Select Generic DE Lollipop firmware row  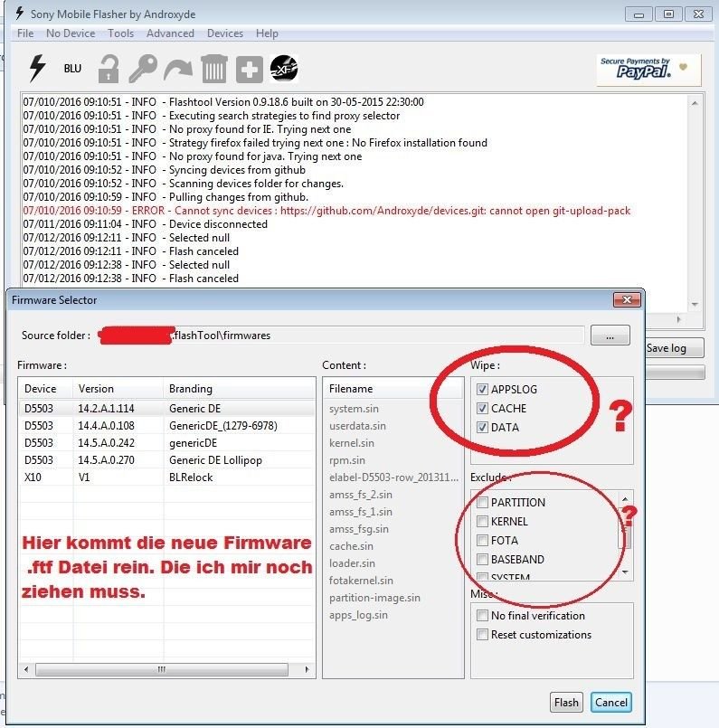166,460
